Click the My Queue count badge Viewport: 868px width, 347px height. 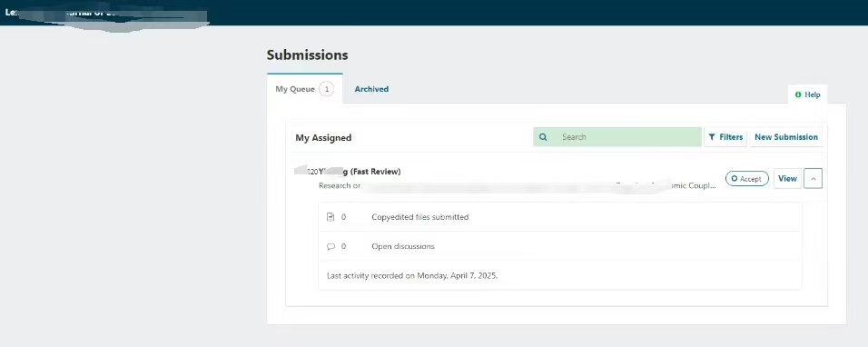pos(327,89)
